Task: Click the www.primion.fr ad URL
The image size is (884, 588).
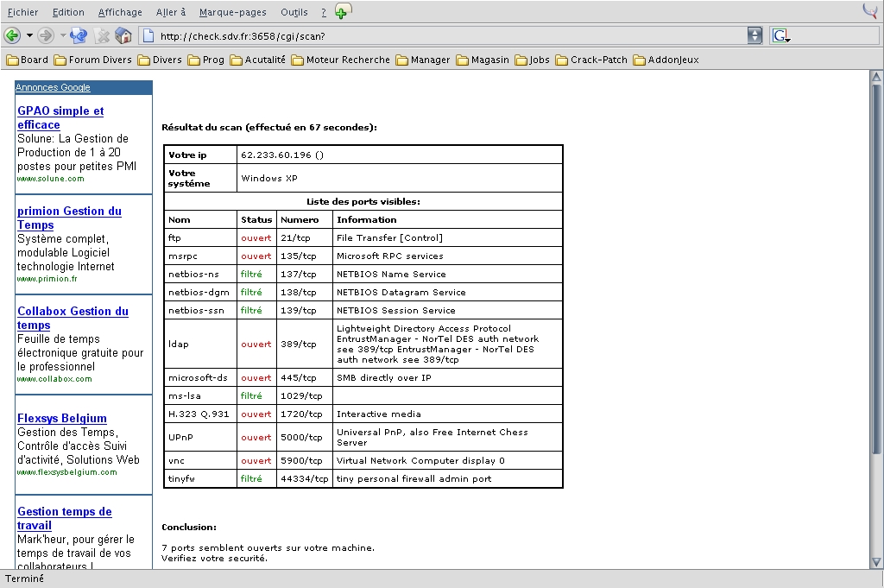Action: pos(47,279)
